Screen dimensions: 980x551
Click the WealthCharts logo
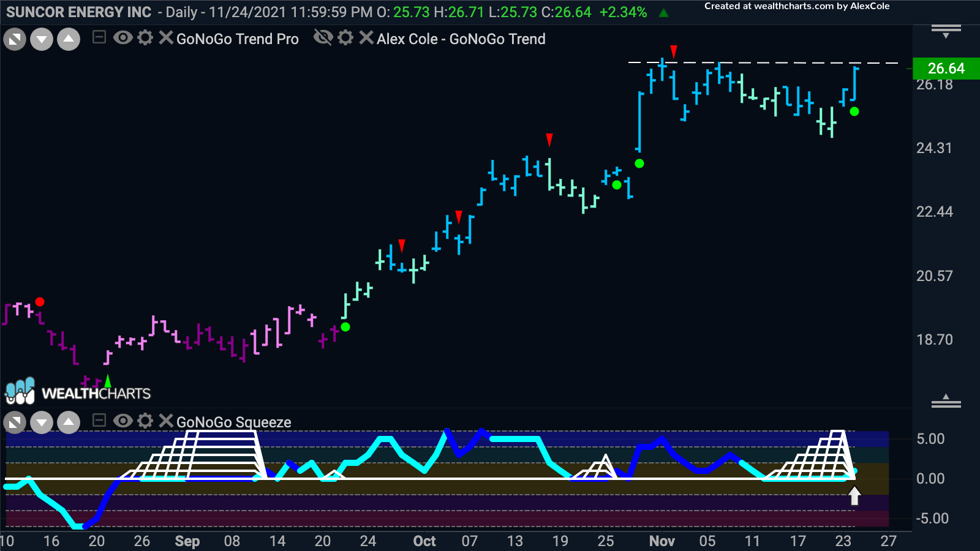pos(78,392)
